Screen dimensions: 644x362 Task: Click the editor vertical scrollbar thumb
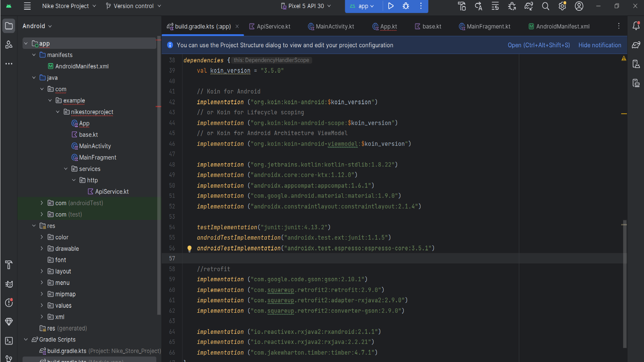625,284
